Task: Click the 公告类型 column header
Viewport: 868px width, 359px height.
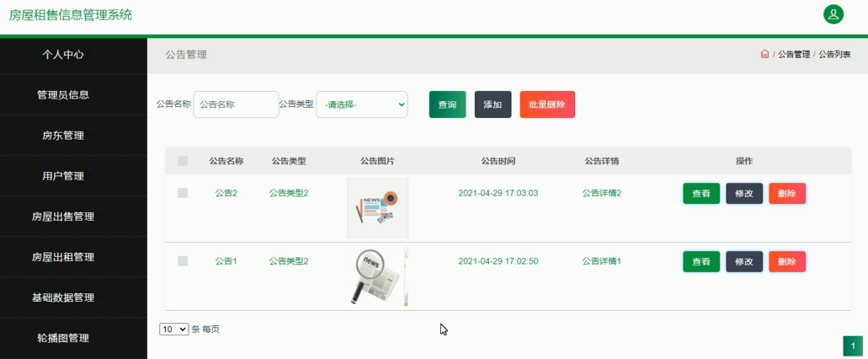Action: click(x=289, y=161)
